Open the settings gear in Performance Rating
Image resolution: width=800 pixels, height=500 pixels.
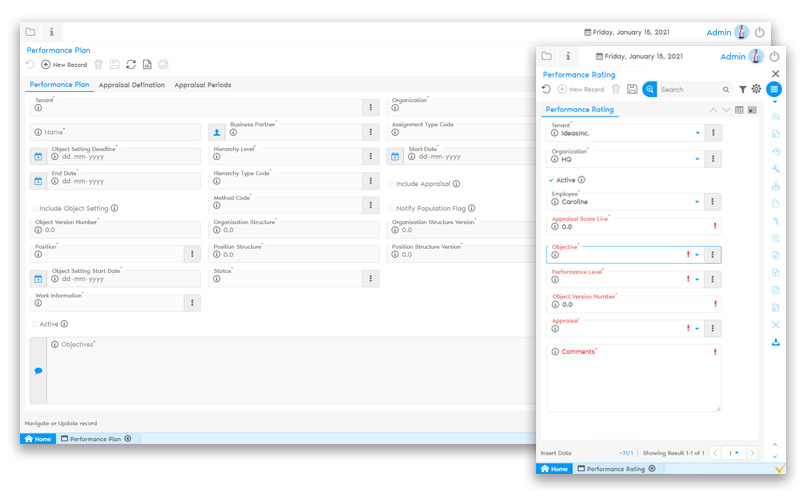757,89
